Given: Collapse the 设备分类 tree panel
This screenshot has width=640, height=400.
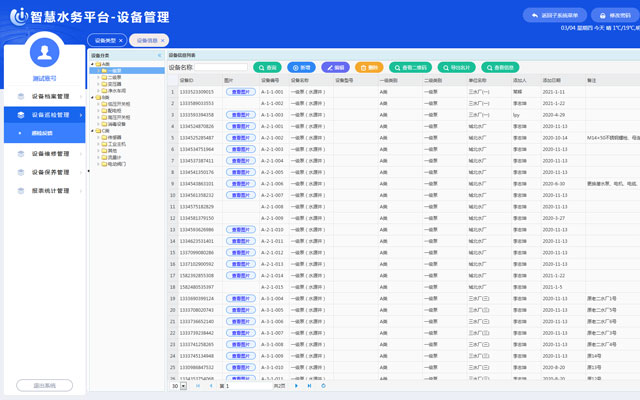Looking at the screenshot, I should (160, 55).
